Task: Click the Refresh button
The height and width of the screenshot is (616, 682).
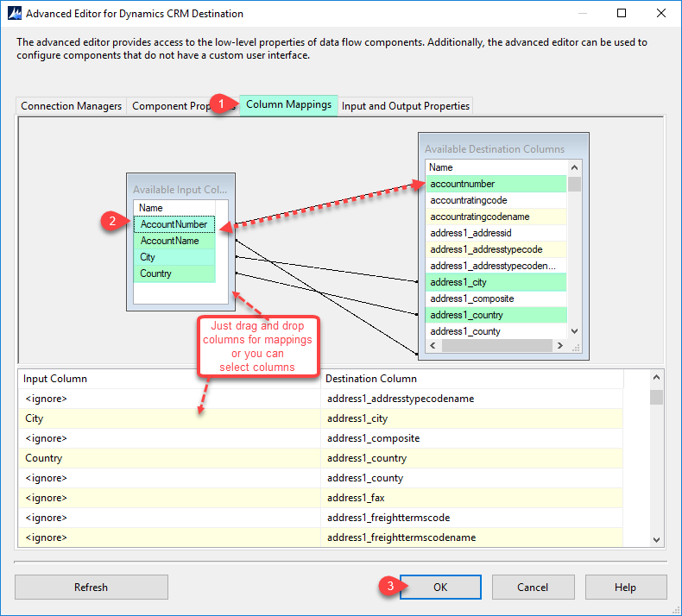Action: [91, 587]
